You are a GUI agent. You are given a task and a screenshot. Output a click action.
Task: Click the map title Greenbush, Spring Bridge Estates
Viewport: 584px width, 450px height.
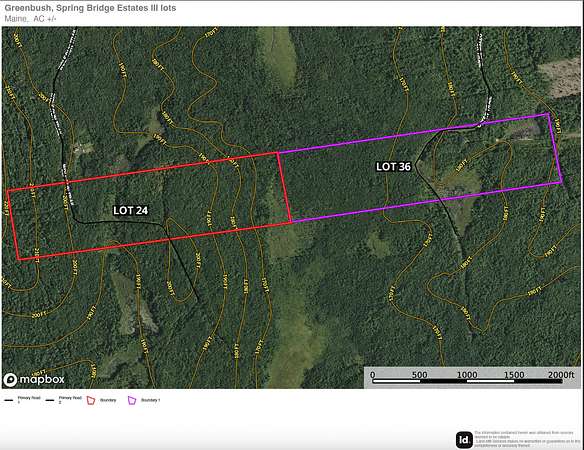click(x=90, y=8)
